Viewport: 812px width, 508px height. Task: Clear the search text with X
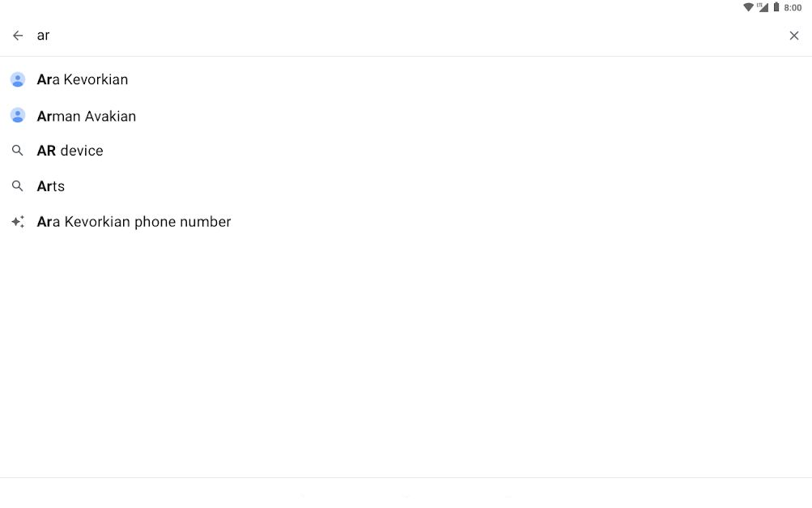(x=794, y=36)
